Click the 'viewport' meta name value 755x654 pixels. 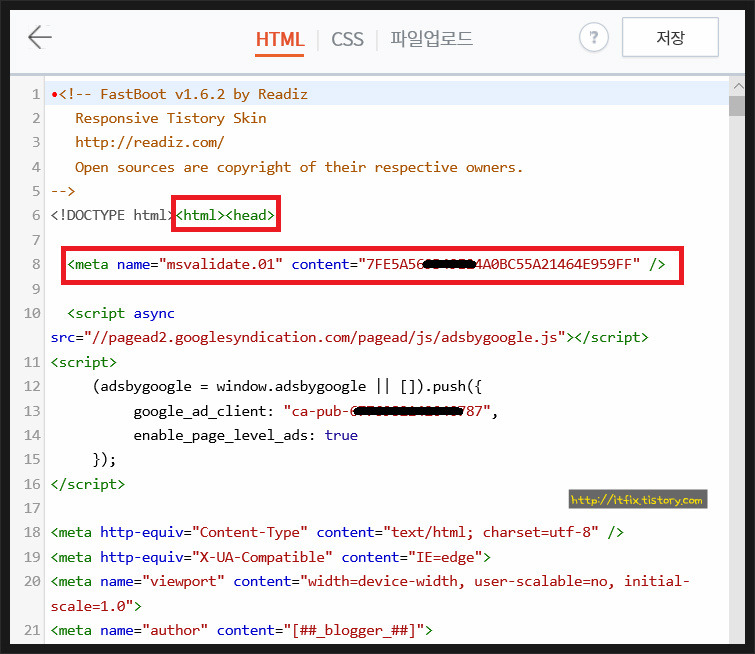[x=183, y=582]
